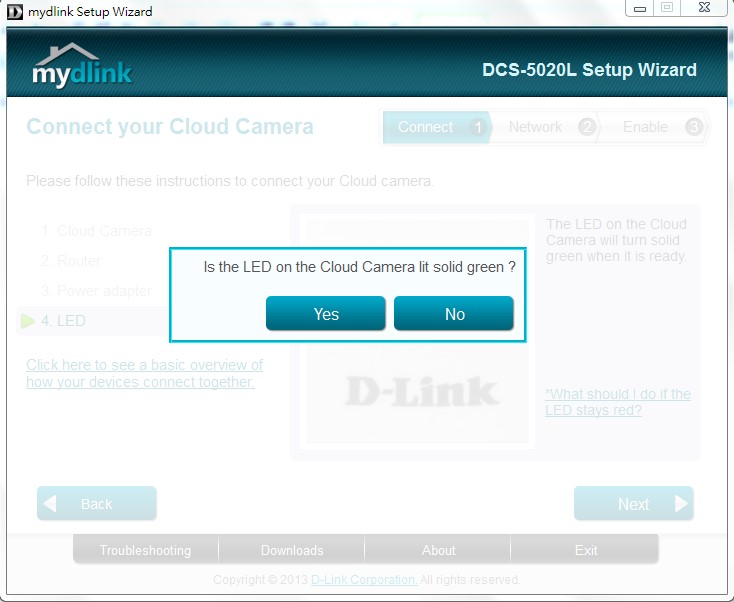Click the Back button
This screenshot has height=602, width=734.
click(x=96, y=503)
